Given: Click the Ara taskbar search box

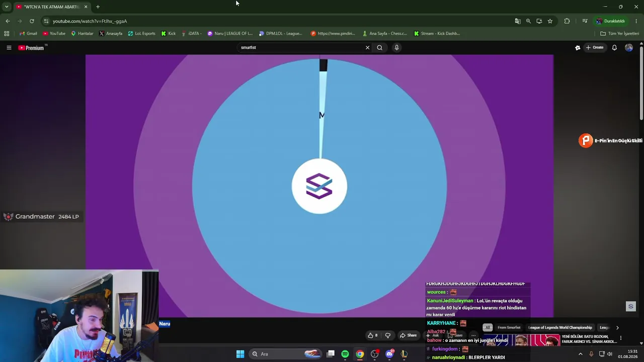Looking at the screenshot, I should pos(286,354).
